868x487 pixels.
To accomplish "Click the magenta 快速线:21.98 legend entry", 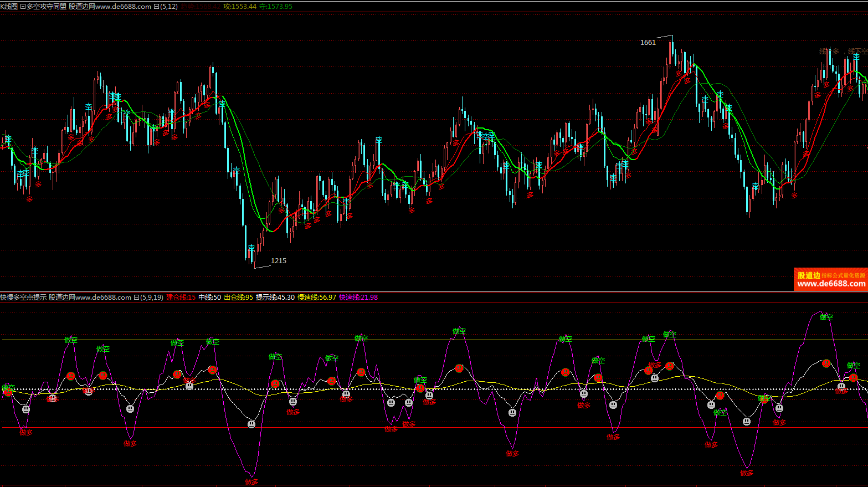I will 358,298.
